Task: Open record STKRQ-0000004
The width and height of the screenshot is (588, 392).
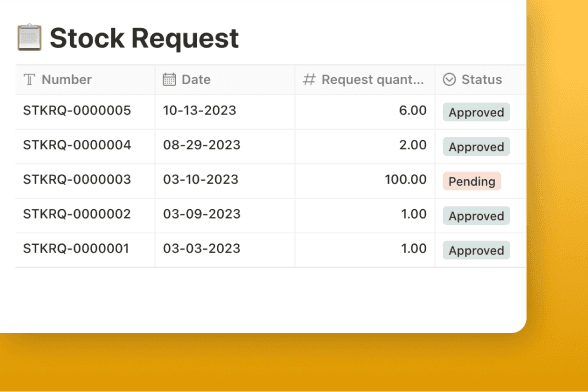Action: tap(77, 145)
